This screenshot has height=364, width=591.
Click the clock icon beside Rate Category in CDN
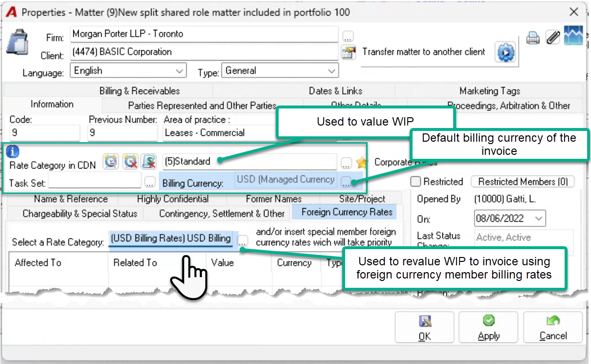coord(111,161)
